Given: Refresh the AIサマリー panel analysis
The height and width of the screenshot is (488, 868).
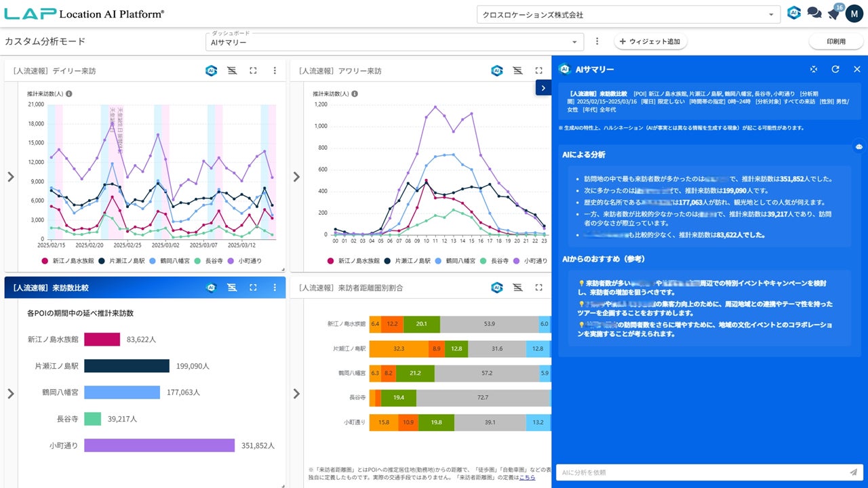Looking at the screenshot, I should pos(835,69).
